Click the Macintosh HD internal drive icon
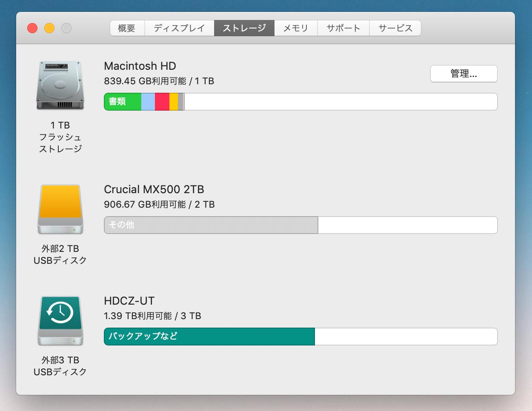 point(60,86)
